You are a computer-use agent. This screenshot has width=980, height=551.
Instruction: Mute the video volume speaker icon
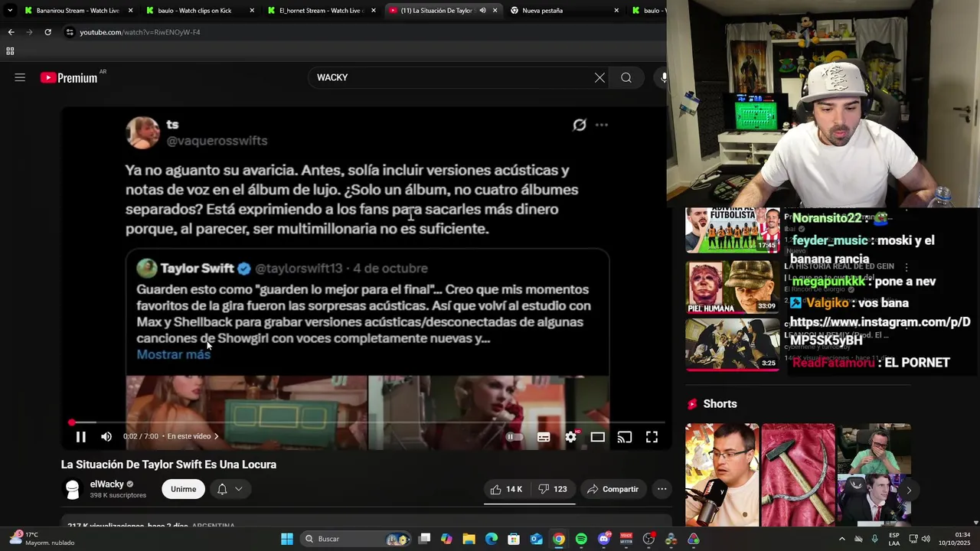coord(106,437)
